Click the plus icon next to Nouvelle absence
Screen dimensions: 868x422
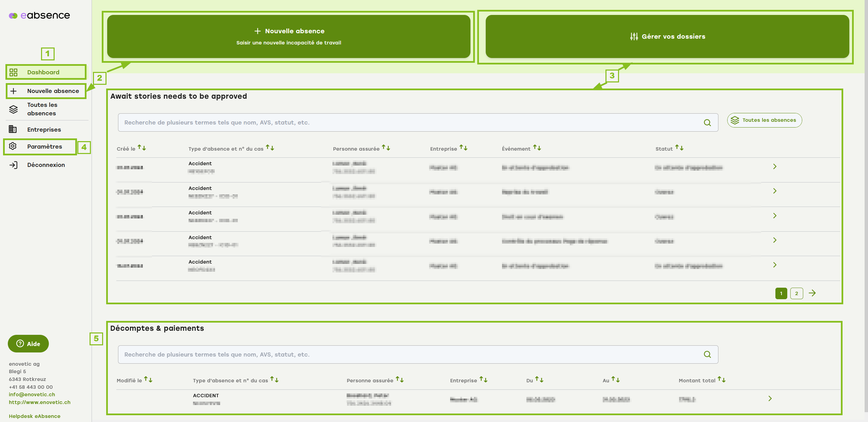[x=14, y=91]
